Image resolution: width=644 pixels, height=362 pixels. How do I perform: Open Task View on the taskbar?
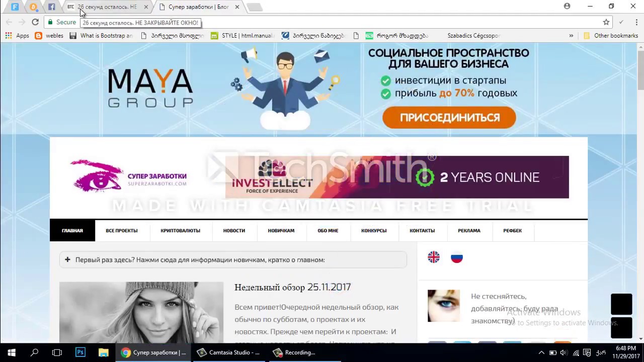(x=57, y=352)
